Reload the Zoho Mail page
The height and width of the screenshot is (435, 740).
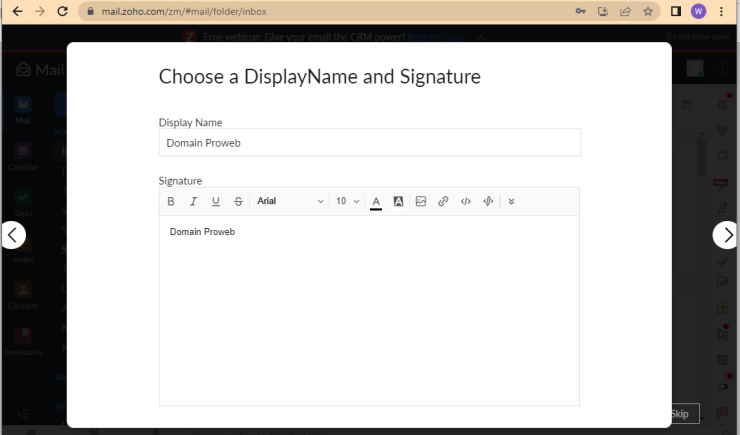62,11
